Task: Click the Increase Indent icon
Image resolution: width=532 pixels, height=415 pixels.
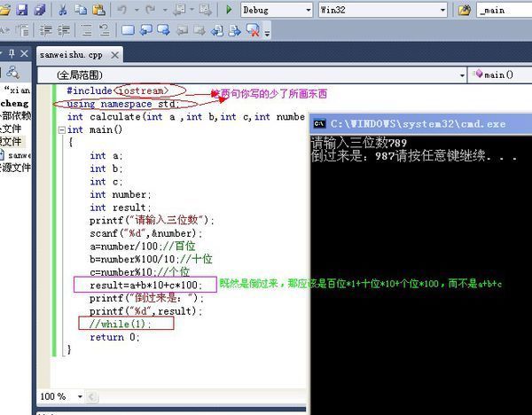Action: coord(64,30)
